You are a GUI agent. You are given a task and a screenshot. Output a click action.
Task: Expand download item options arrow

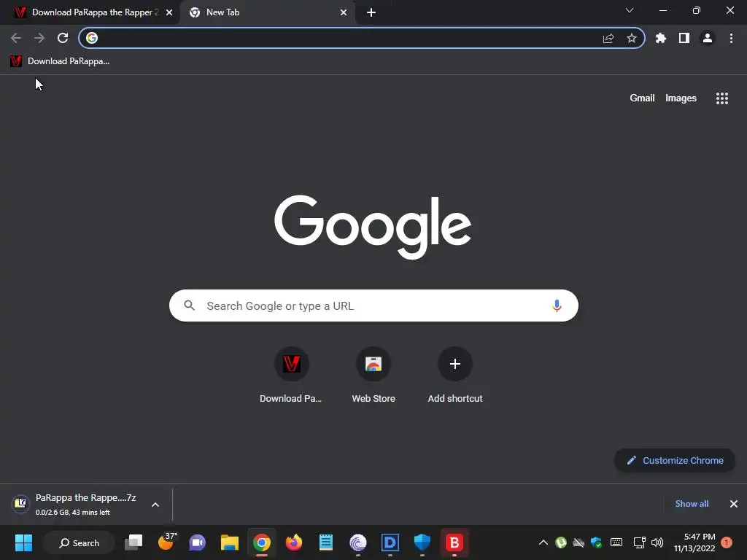pos(155,505)
